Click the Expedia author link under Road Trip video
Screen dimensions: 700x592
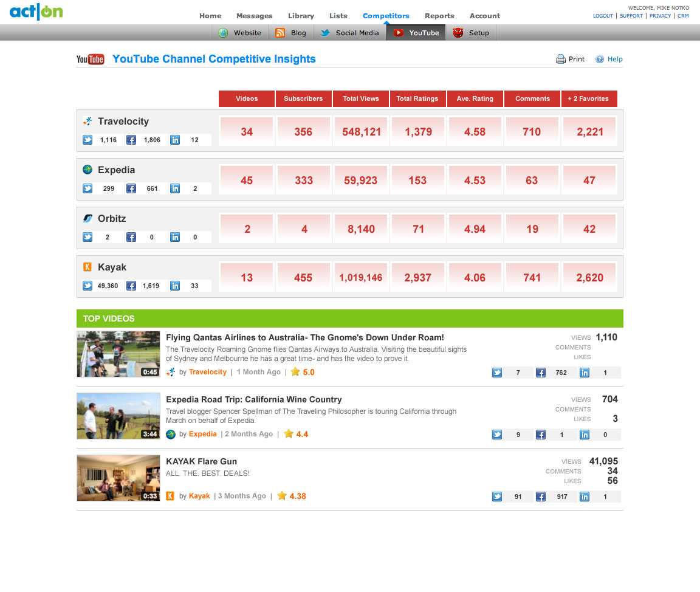coord(203,434)
